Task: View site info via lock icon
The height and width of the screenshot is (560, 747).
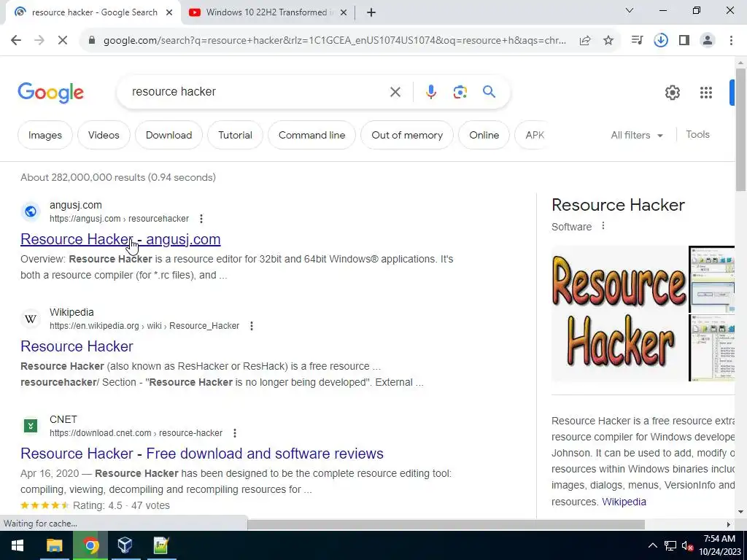Action: click(x=92, y=41)
